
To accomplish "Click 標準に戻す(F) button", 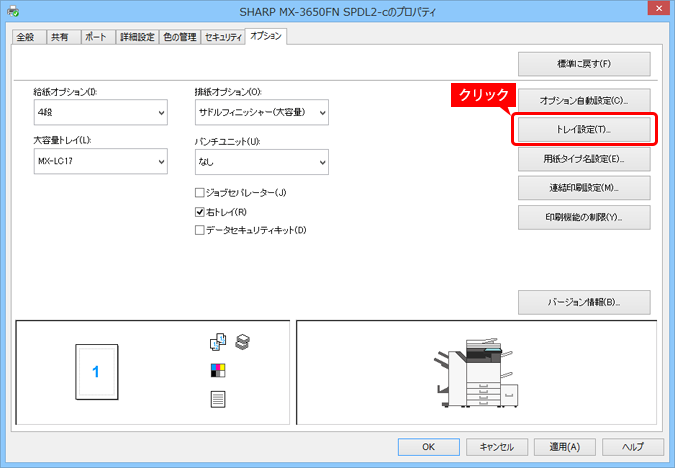I will [584, 64].
